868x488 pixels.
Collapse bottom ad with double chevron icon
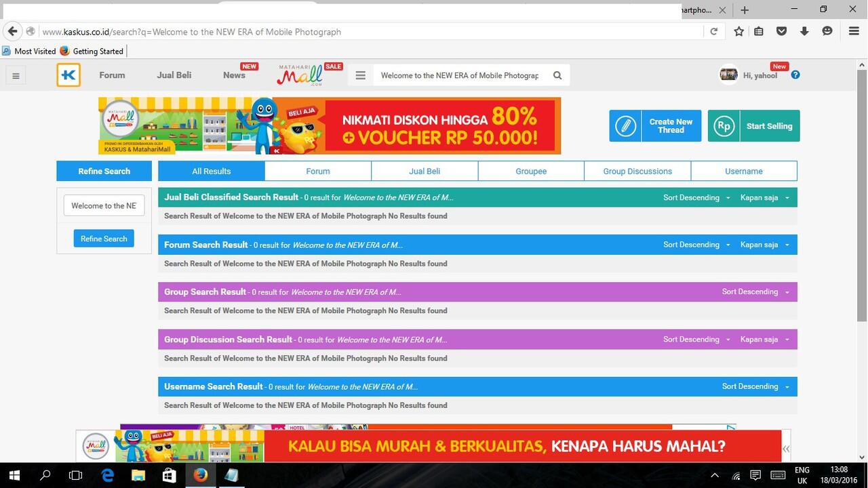(x=786, y=449)
